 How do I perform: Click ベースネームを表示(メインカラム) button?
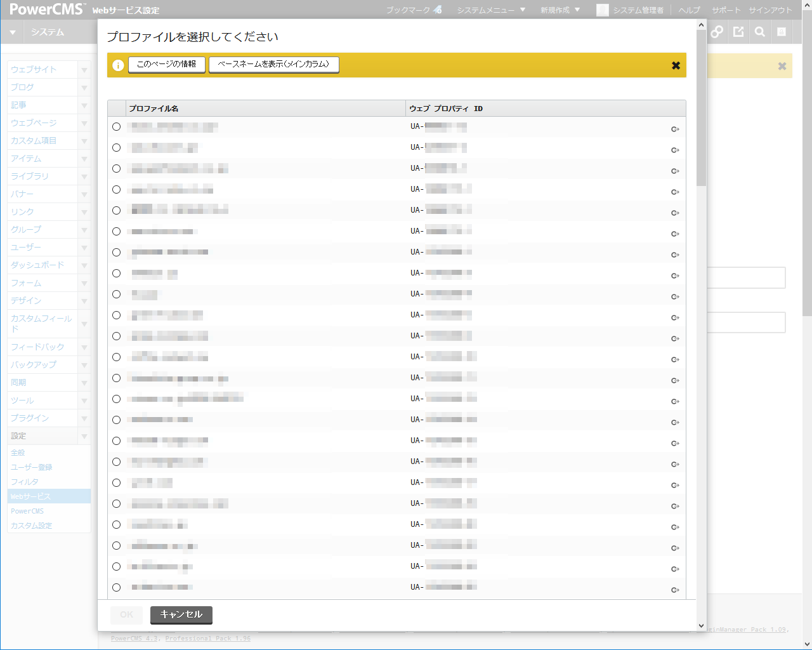pos(274,64)
